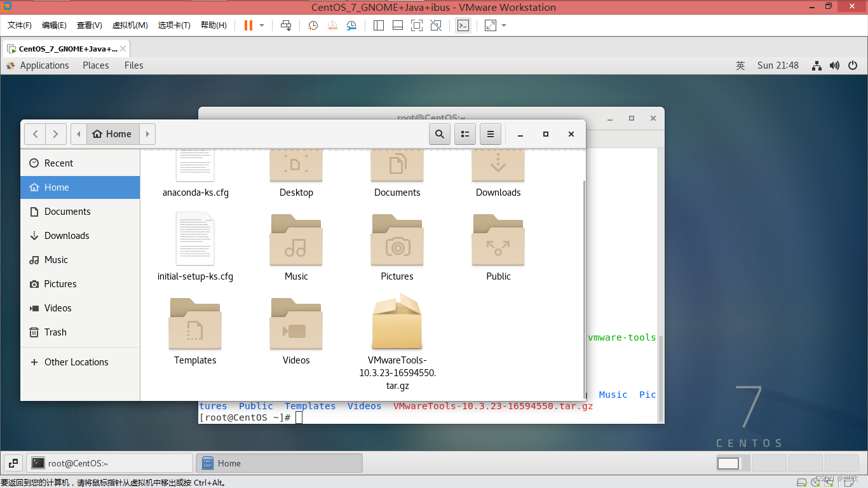Select the Videos folder in file grid
The image size is (868, 488).
(296, 331)
